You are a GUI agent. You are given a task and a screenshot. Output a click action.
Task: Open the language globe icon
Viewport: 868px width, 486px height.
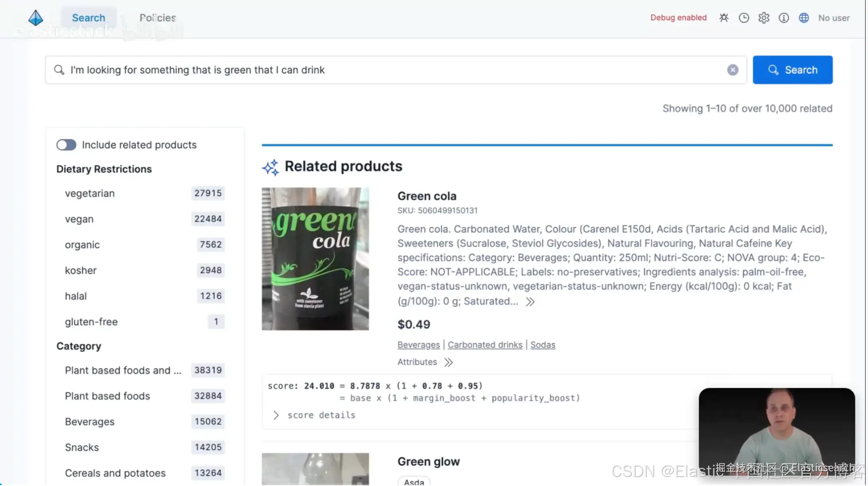(804, 18)
